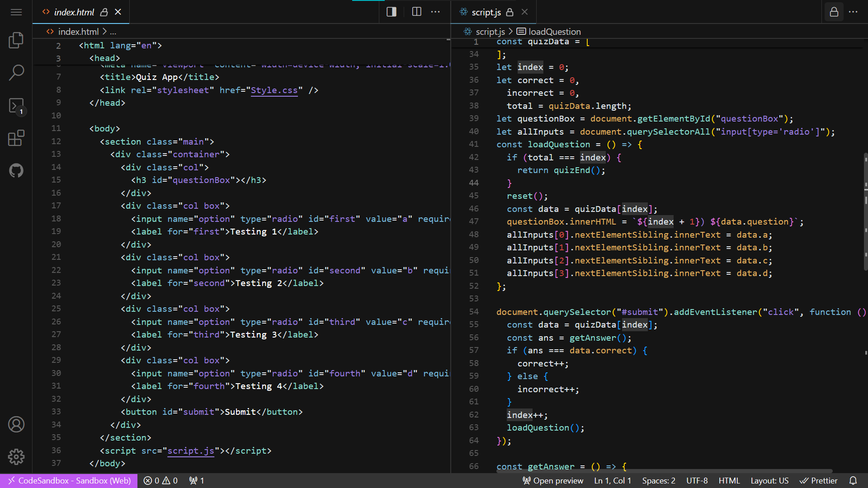This screenshot has width=868, height=488.
Task: Change encoding via UTF-8
Action: [x=697, y=481]
